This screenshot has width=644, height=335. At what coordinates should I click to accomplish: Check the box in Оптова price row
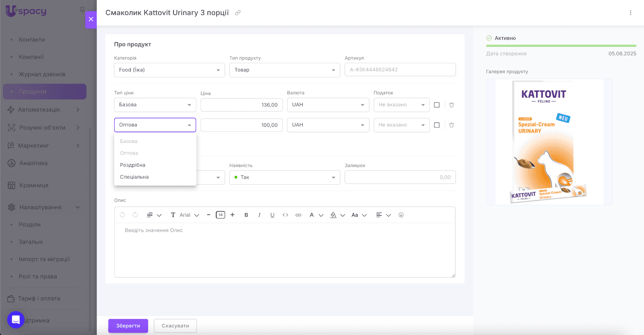pos(437,125)
